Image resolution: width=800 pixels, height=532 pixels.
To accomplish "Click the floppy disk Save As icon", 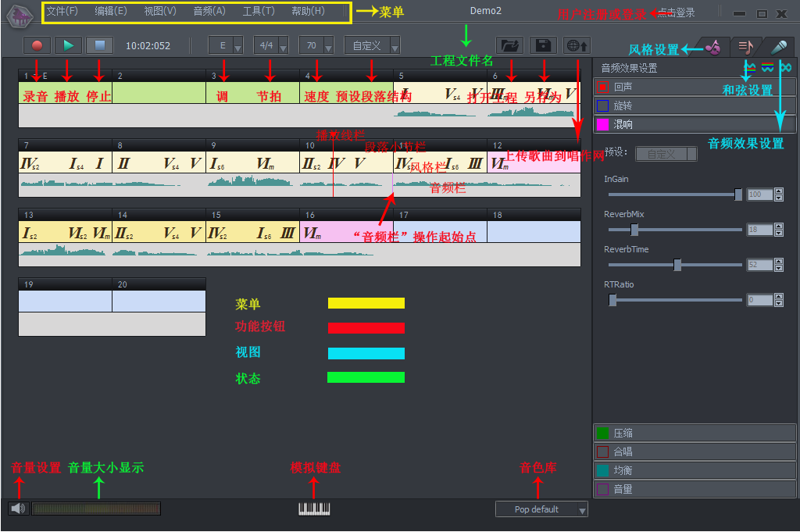I will [543, 46].
